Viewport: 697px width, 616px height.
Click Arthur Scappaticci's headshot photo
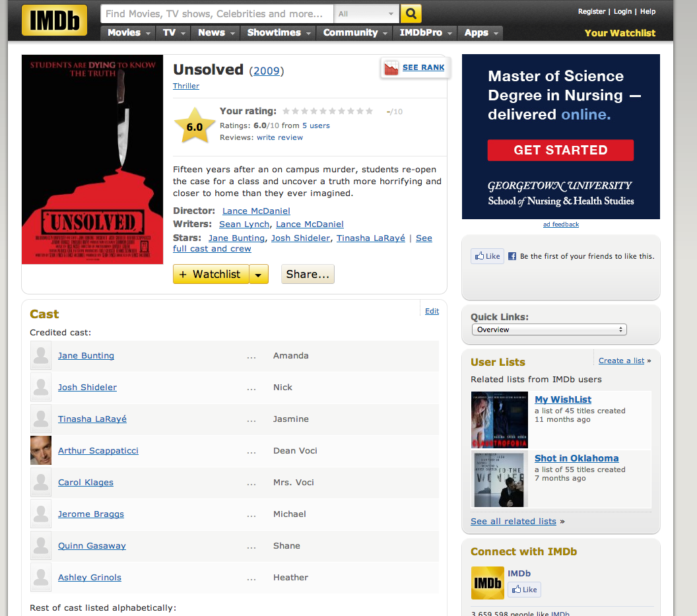(41, 450)
